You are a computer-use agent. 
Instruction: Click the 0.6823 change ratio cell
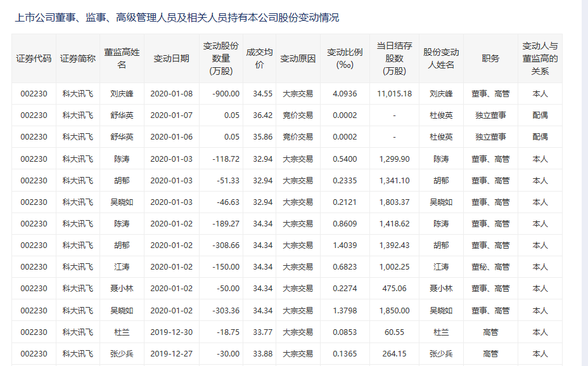tap(345, 267)
